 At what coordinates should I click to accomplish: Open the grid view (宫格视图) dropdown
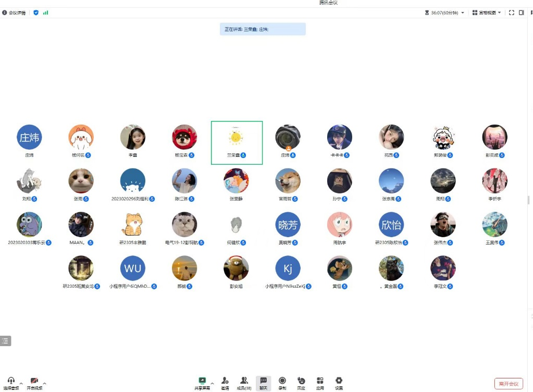487,13
